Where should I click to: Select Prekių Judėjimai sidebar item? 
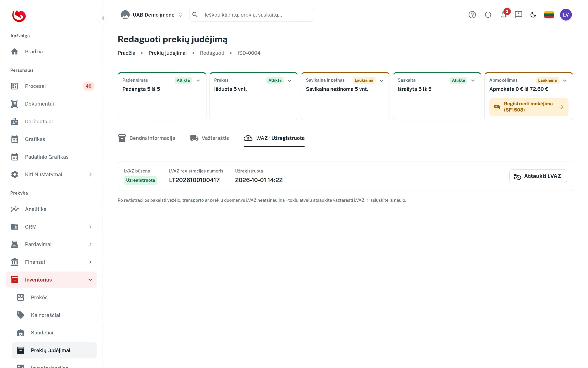pyautogui.click(x=54, y=351)
